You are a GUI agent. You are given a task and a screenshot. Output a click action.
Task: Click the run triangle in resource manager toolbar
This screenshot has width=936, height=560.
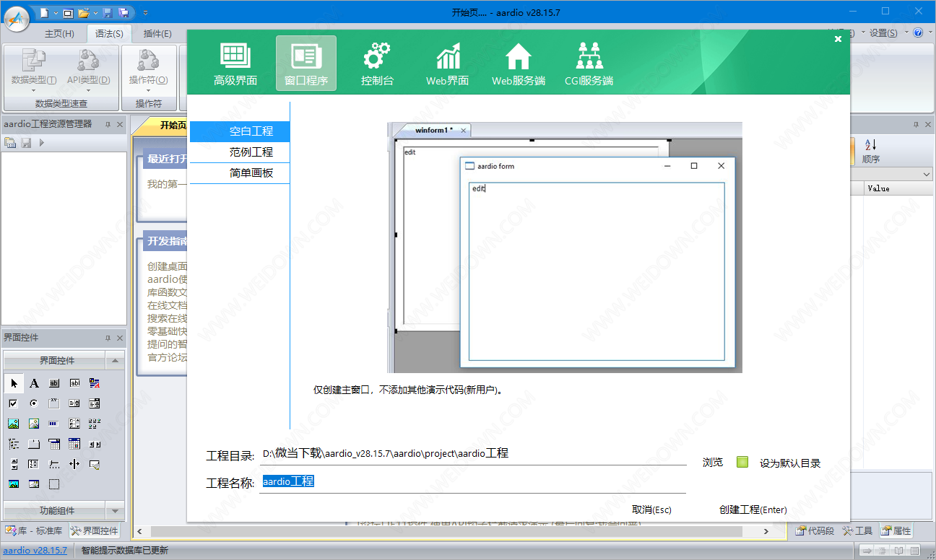(42, 143)
